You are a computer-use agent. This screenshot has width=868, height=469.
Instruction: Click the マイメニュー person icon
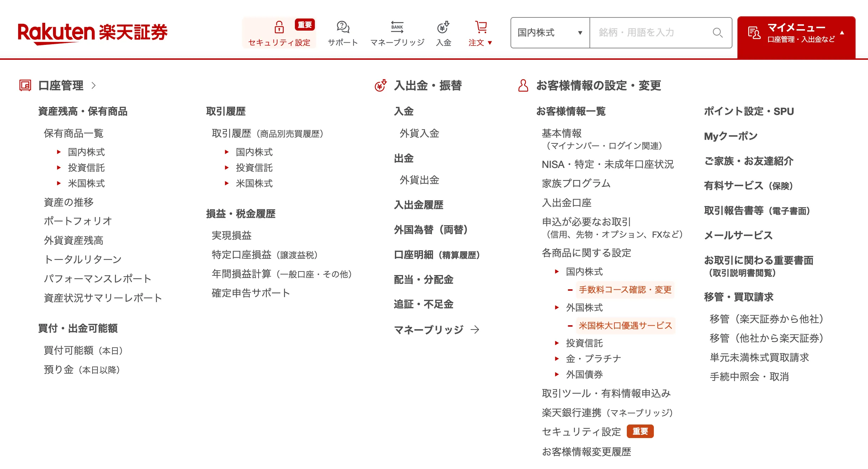[754, 32]
